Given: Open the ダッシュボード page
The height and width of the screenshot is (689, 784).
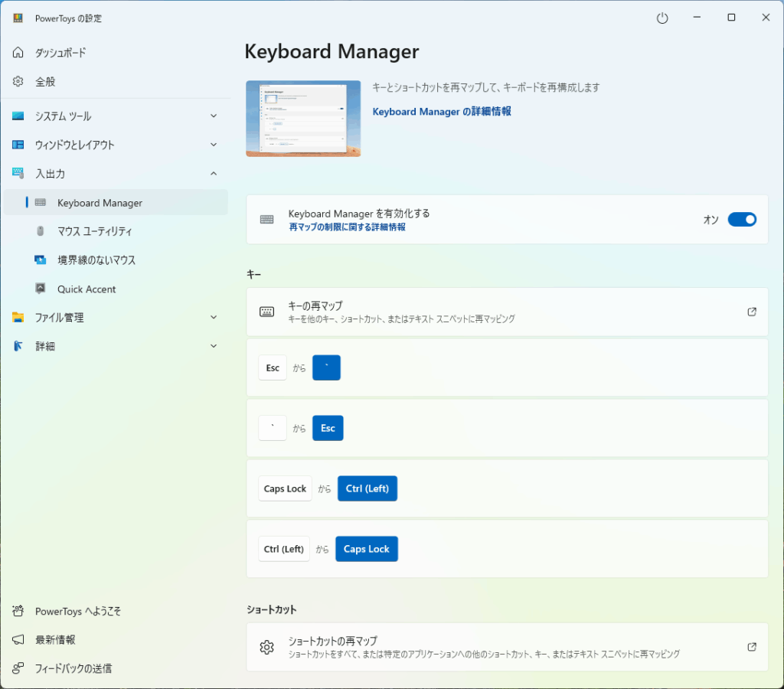Looking at the screenshot, I should pos(116,53).
